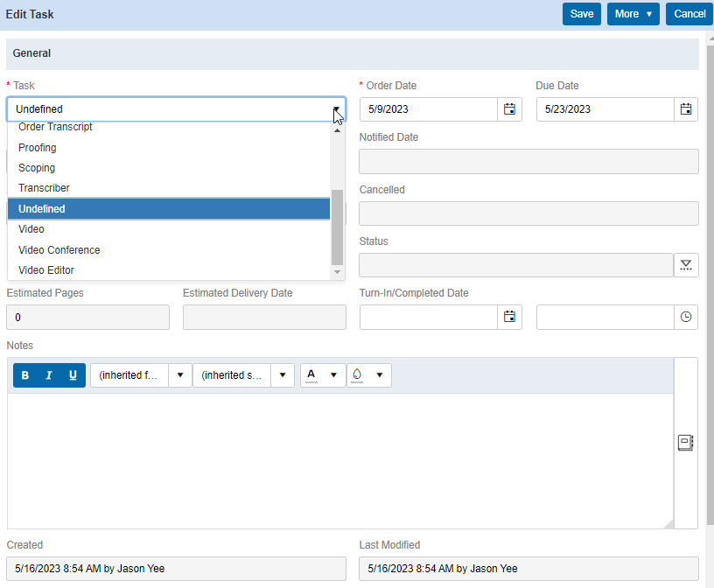Click the Status filter icon button
Screen dimensions: 714x588
(x=686, y=265)
